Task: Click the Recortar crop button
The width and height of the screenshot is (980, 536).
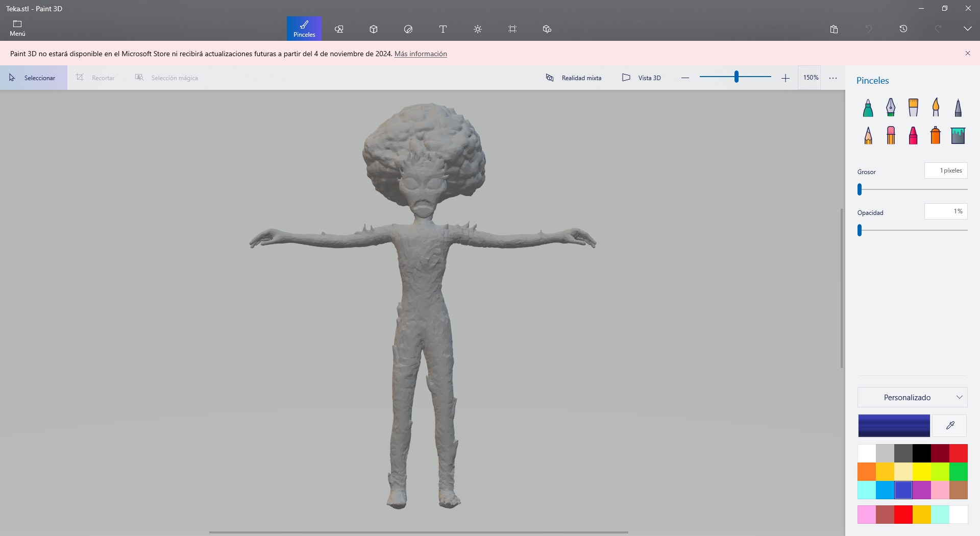Action: point(95,78)
